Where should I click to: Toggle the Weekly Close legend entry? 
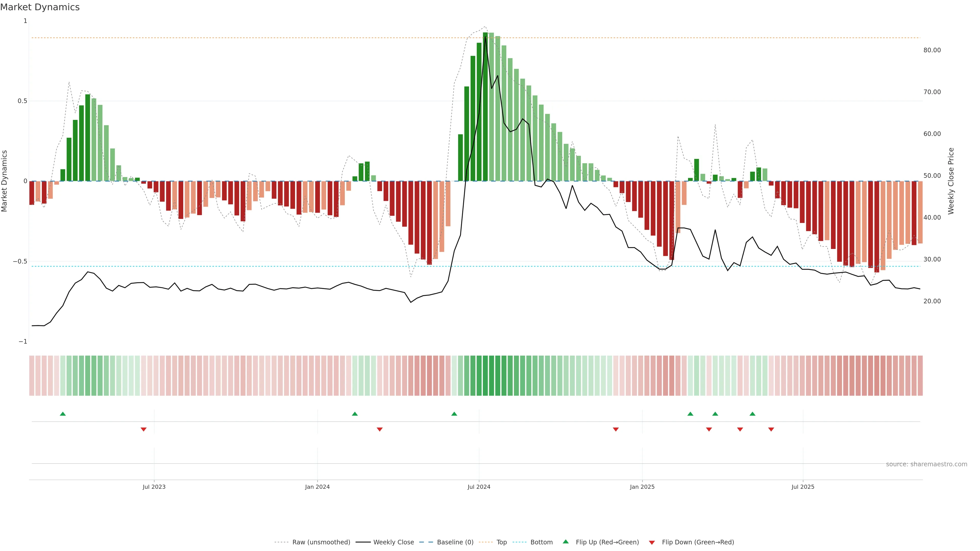393,542
